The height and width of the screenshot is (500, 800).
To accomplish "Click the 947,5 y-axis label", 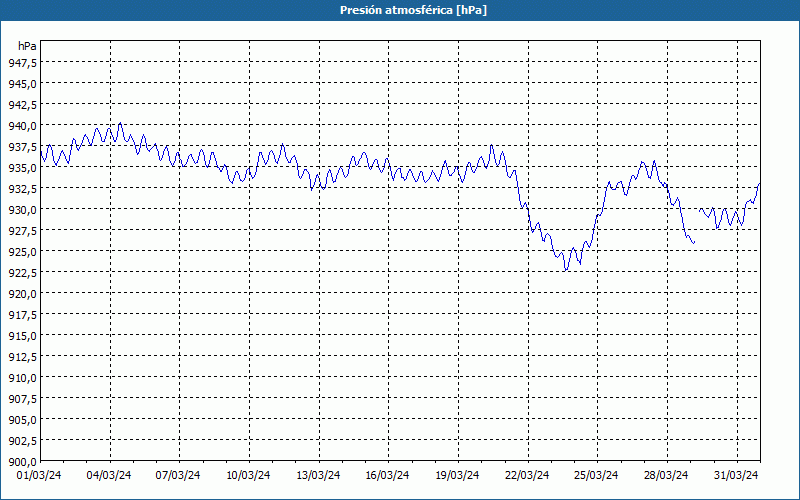I will coord(22,62).
